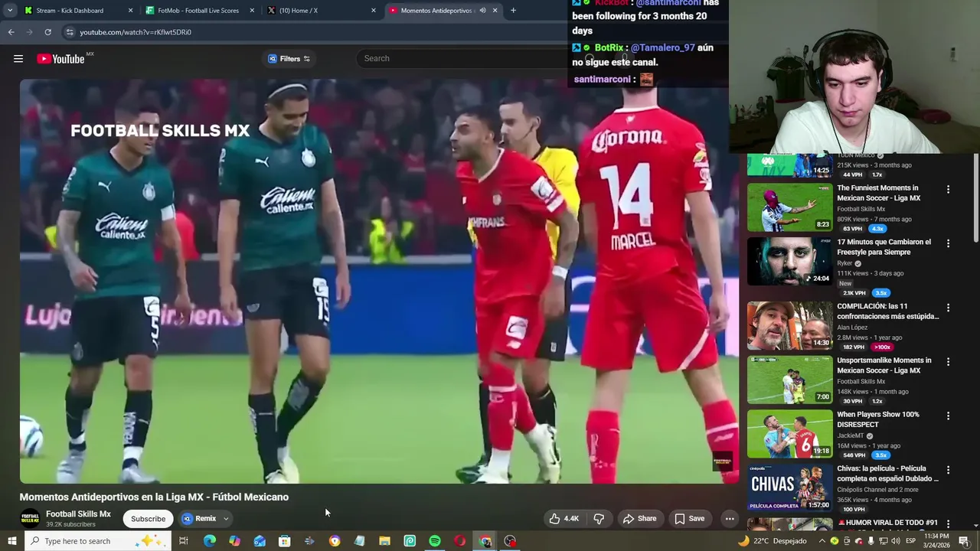Open CHIVAS película thumbnail 1:57:00
Image resolution: width=980 pixels, height=551 pixels.
(x=789, y=488)
